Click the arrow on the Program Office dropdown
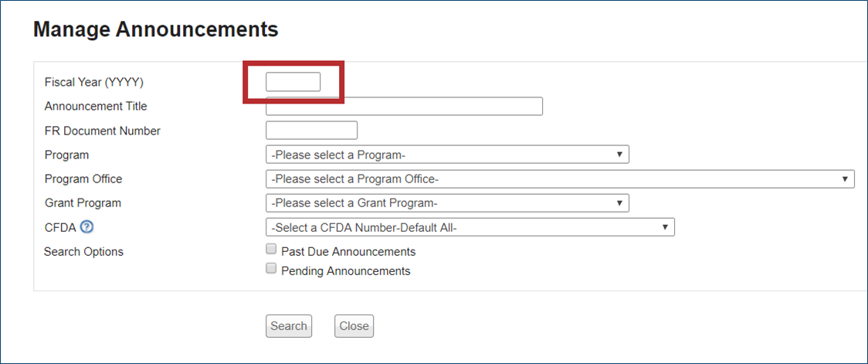Viewport: 868px width, 364px height. tap(845, 179)
